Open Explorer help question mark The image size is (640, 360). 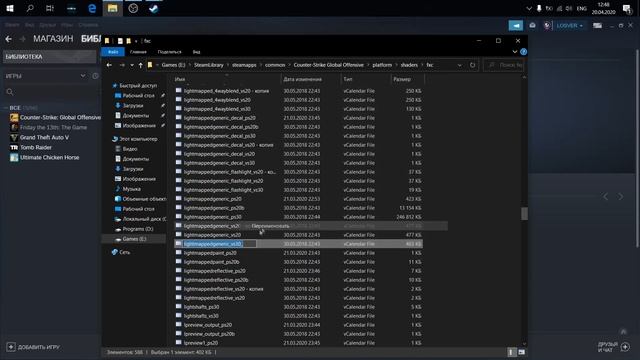523,52
